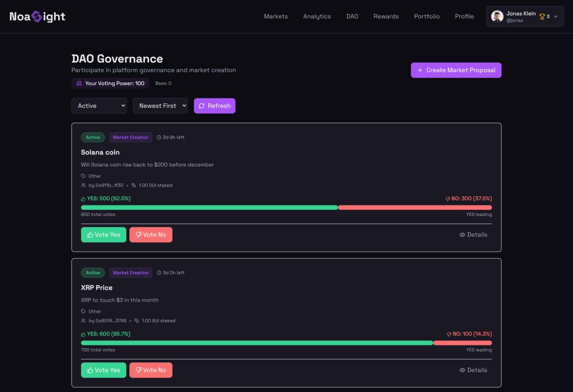Open the Active status filter dropdown
Image resolution: width=573 pixels, height=392 pixels.
[99, 106]
